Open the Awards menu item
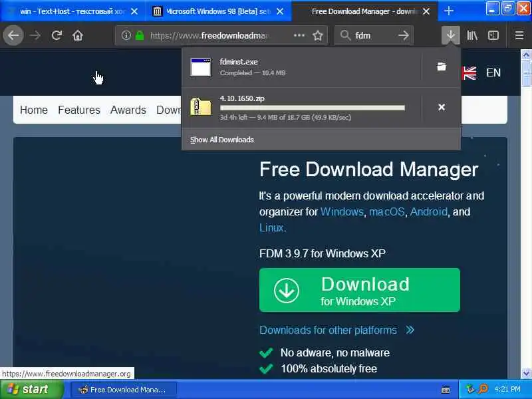The width and height of the screenshot is (532, 399). pos(128,110)
